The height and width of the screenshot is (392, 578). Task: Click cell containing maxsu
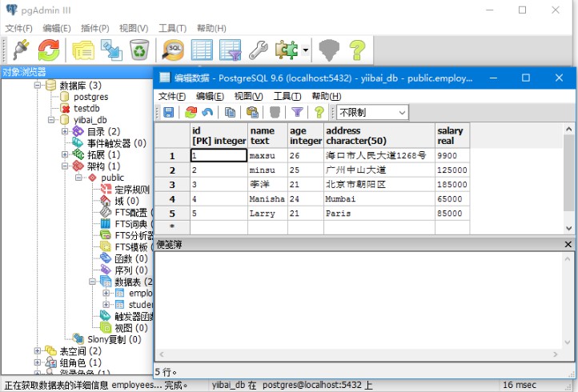point(267,155)
